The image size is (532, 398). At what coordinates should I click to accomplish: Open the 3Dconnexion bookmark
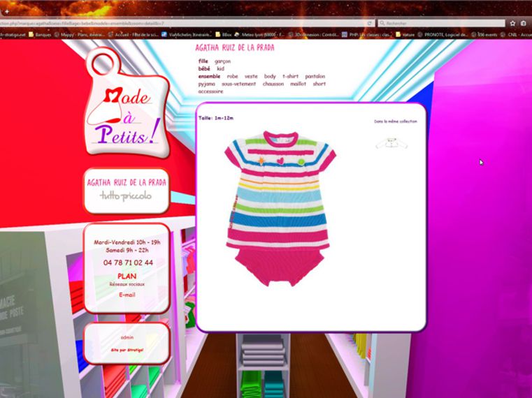coord(313,35)
